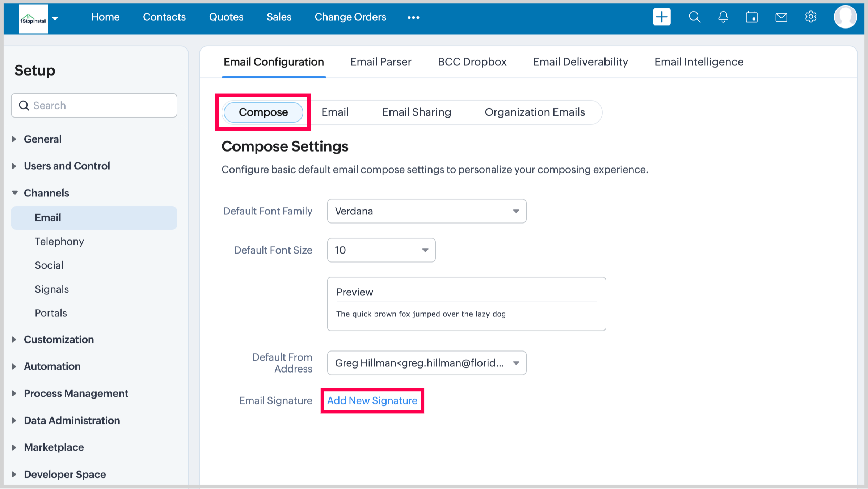Open the more modules ellipsis menu
The width and height of the screenshot is (868, 489).
click(413, 17)
